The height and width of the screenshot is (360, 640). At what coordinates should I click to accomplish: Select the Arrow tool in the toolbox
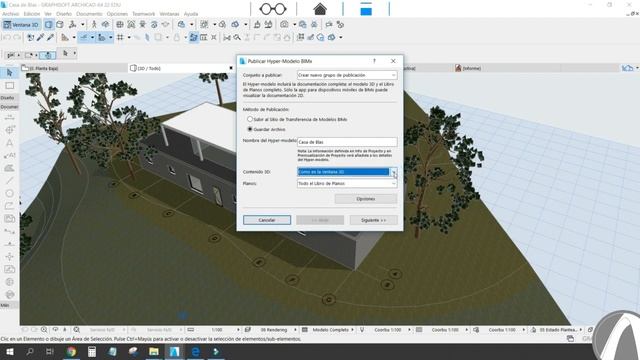click(9, 73)
